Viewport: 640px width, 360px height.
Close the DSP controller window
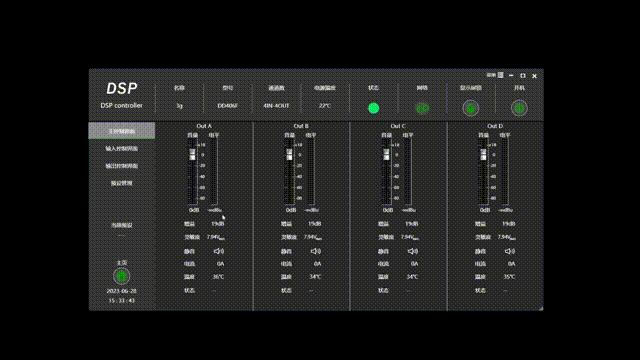coord(534,76)
